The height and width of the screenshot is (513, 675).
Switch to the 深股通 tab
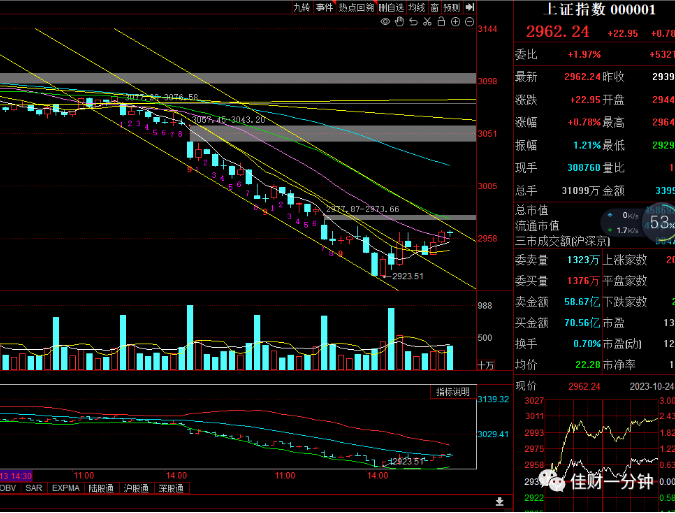(x=171, y=488)
